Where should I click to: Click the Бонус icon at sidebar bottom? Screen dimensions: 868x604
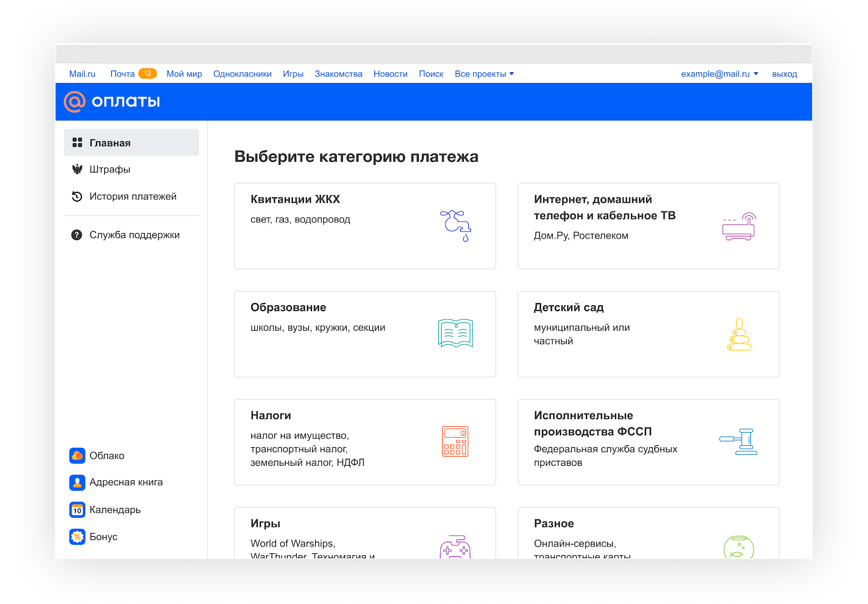click(78, 537)
